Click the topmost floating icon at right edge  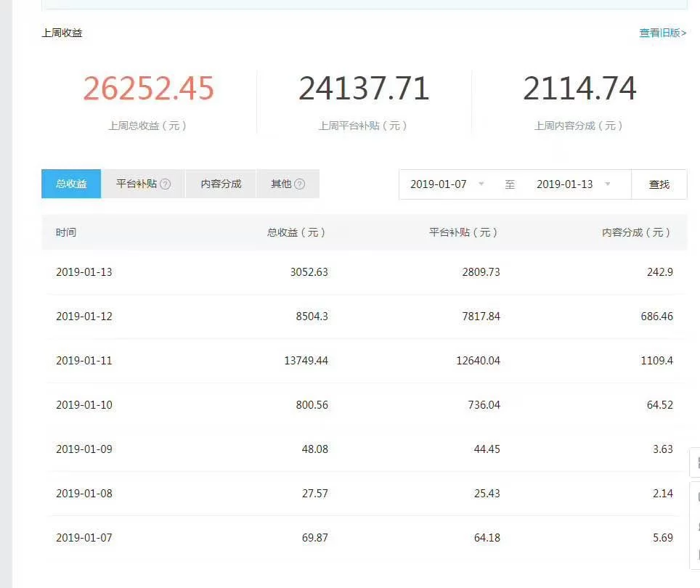pyautogui.click(x=695, y=462)
